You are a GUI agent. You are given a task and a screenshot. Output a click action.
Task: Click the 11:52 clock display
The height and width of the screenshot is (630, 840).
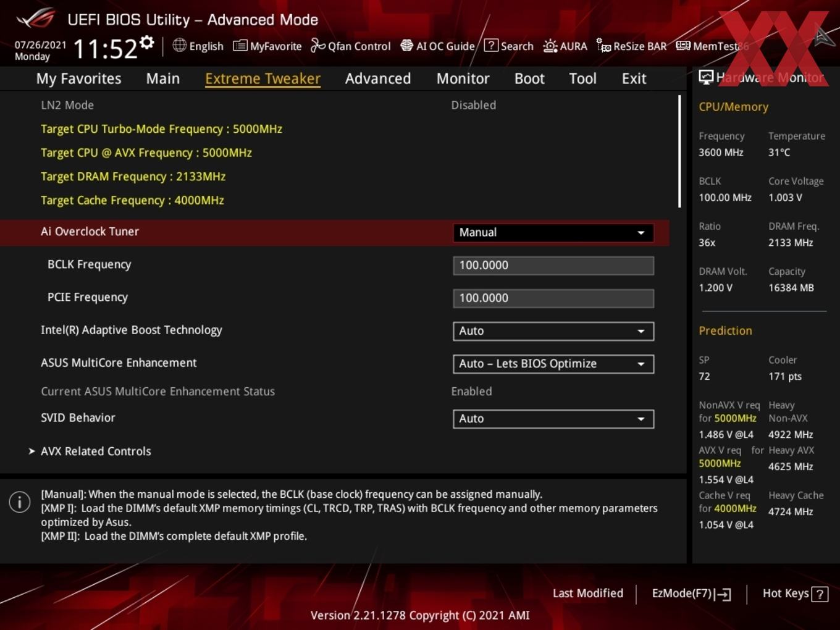(x=105, y=48)
